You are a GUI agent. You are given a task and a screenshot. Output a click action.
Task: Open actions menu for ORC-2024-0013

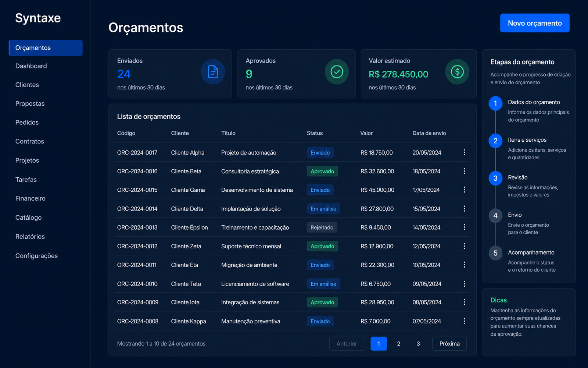(x=465, y=227)
